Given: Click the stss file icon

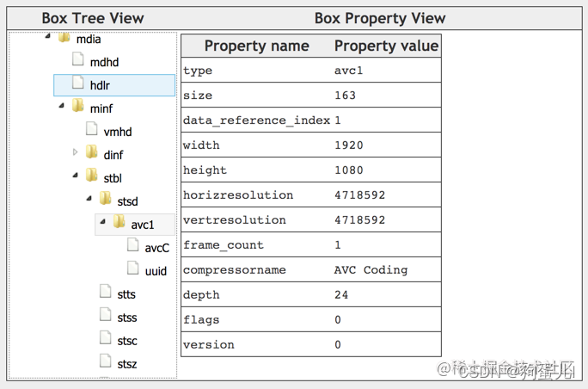Looking at the screenshot, I should 106,315.
